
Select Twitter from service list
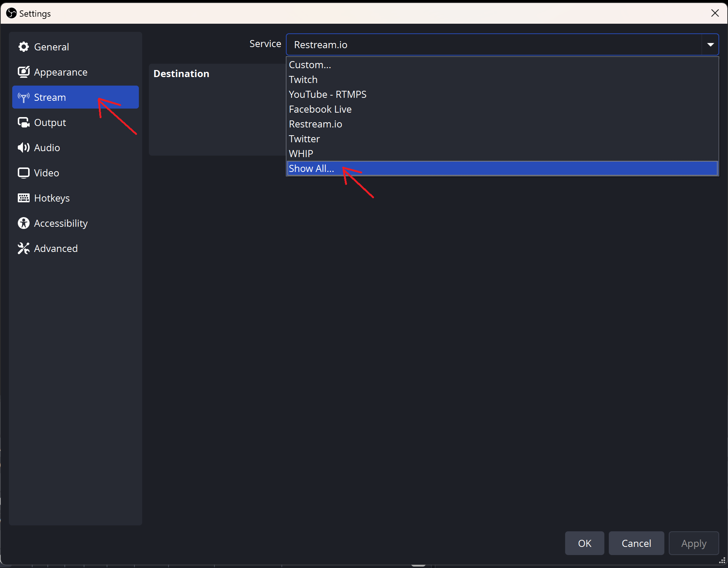click(502, 139)
